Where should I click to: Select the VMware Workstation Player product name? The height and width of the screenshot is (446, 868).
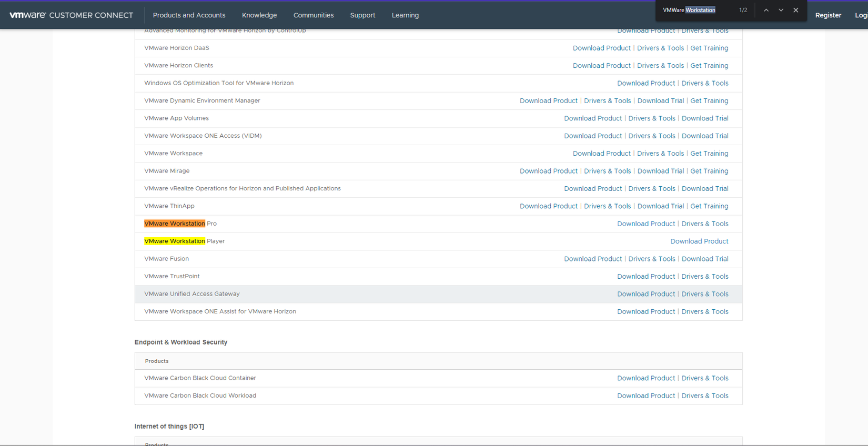(x=185, y=241)
